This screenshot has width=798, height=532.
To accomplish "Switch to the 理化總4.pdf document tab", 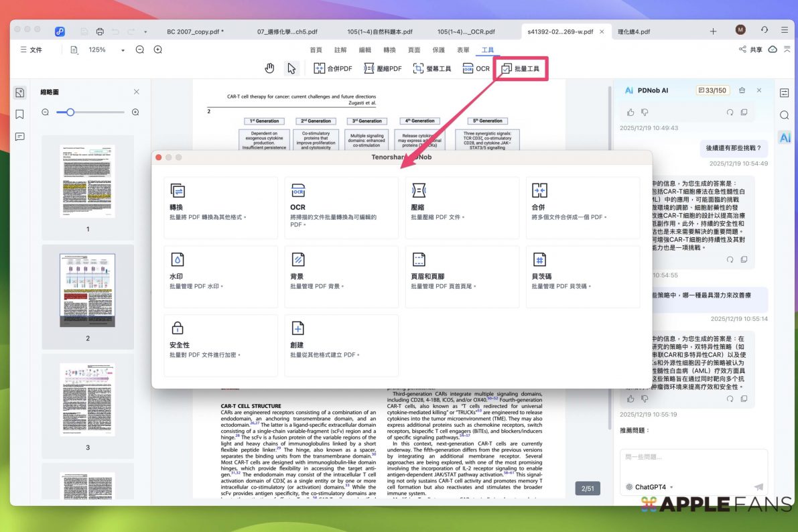I will click(634, 31).
